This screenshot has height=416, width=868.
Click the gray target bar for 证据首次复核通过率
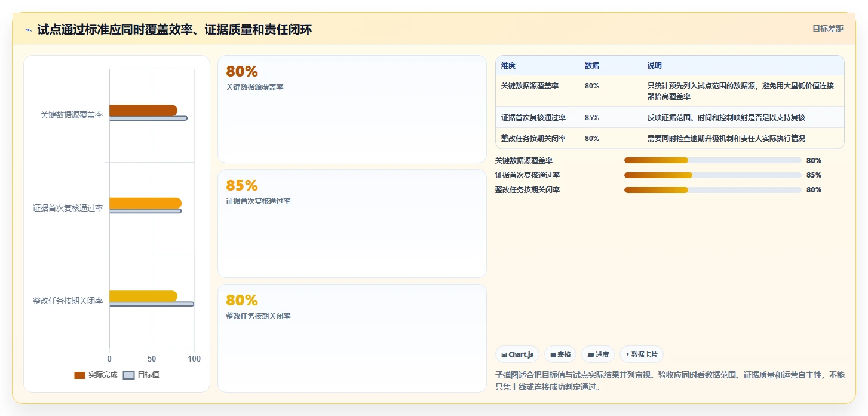tap(145, 211)
